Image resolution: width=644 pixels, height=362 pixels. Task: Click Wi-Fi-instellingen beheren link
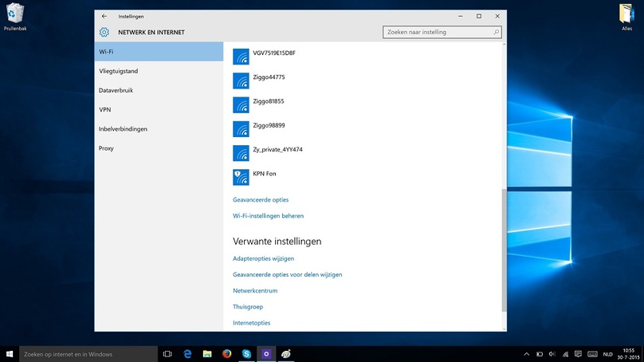(268, 216)
